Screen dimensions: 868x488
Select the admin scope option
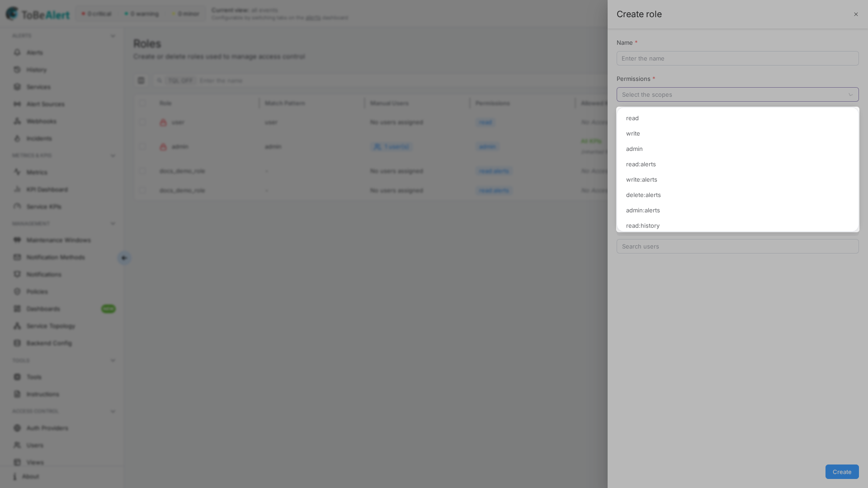tap(737, 149)
